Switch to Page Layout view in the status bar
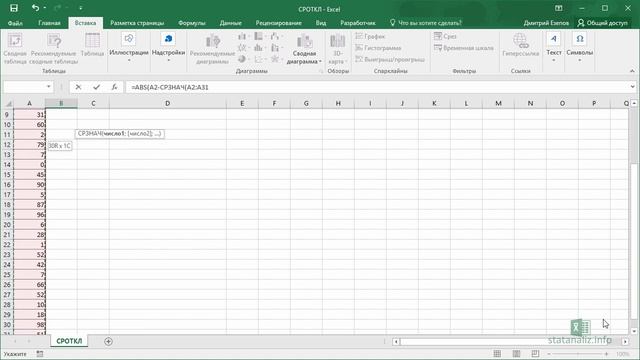Viewport: 640px width, 360px height. click(516, 353)
